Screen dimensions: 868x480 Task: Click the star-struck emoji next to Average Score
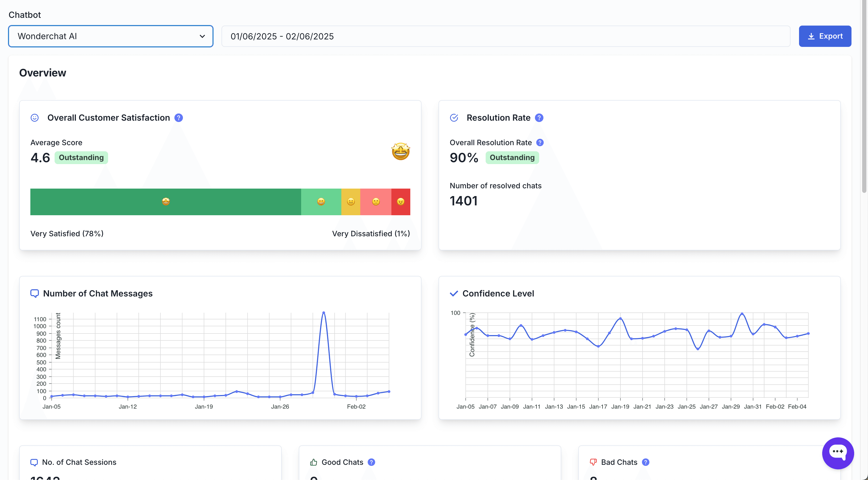coord(400,151)
